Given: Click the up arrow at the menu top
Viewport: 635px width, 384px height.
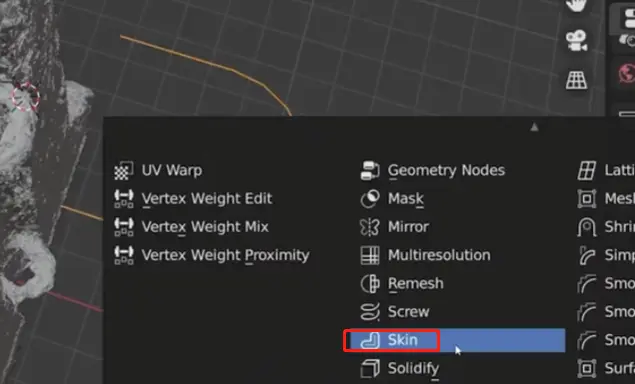Looking at the screenshot, I should 535,127.
